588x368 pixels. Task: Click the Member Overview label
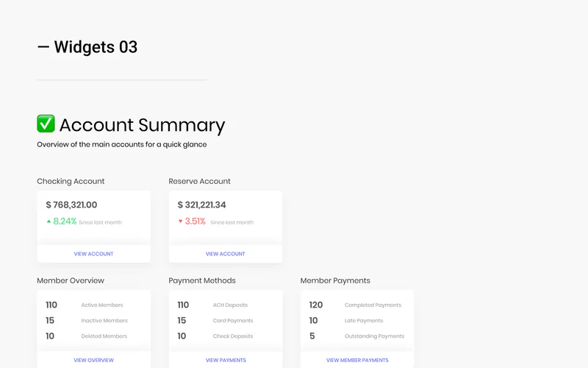tap(71, 280)
